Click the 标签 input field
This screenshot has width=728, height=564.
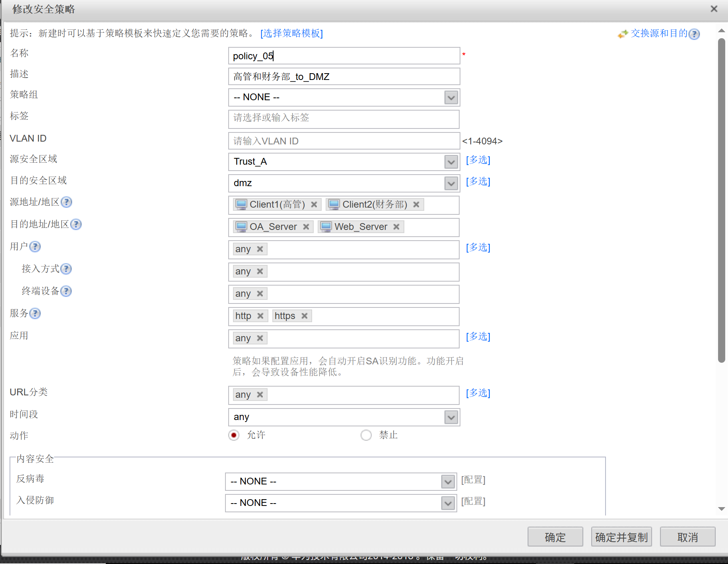(x=344, y=119)
